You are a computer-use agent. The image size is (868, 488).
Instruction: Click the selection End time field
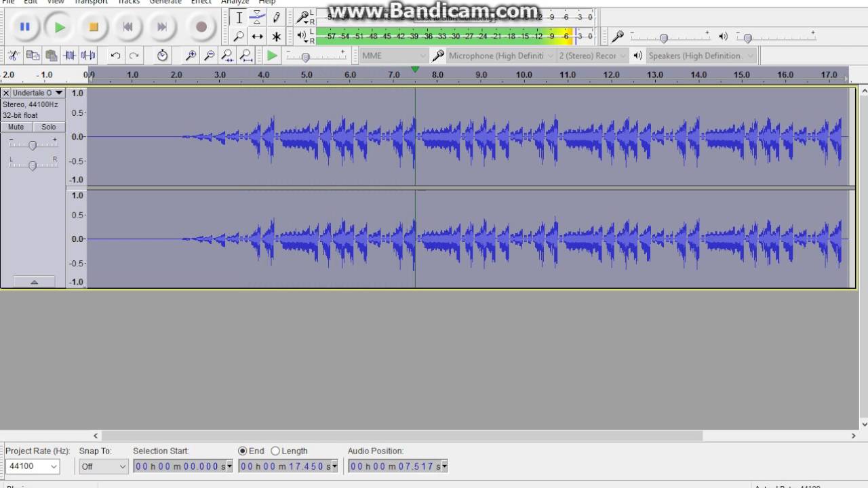click(288, 466)
